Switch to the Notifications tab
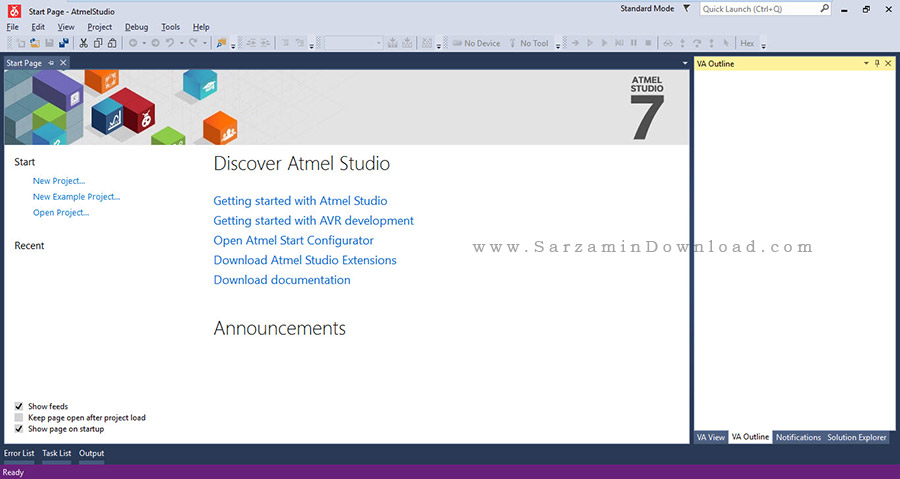The height and width of the screenshot is (479, 900). (798, 437)
